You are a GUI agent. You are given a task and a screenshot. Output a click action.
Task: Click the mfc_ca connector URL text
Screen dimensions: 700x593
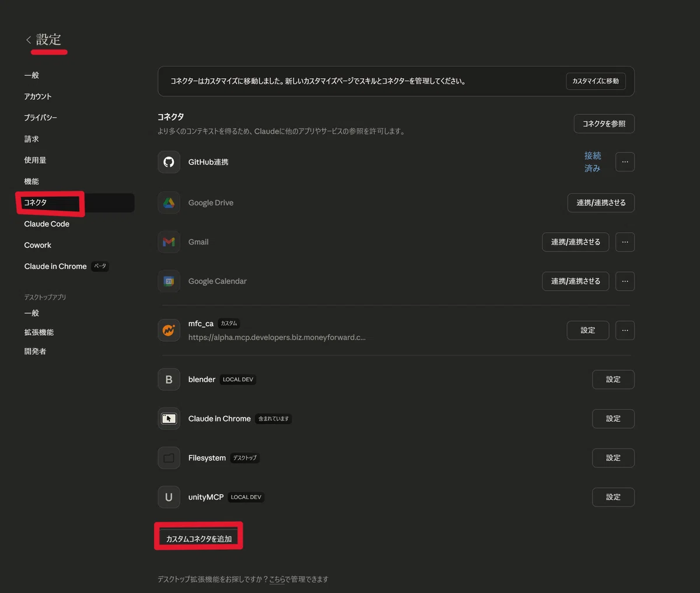coord(277,337)
